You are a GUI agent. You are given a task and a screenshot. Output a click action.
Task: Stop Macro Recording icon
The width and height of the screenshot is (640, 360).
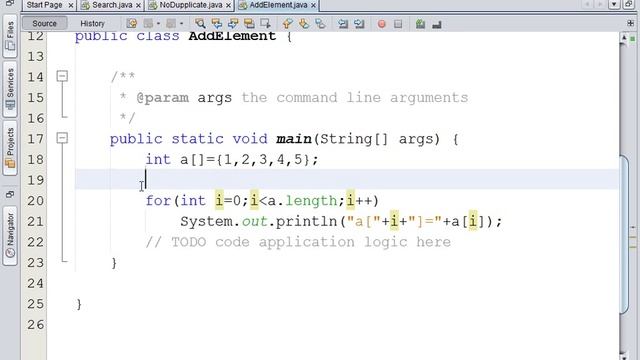(398, 24)
